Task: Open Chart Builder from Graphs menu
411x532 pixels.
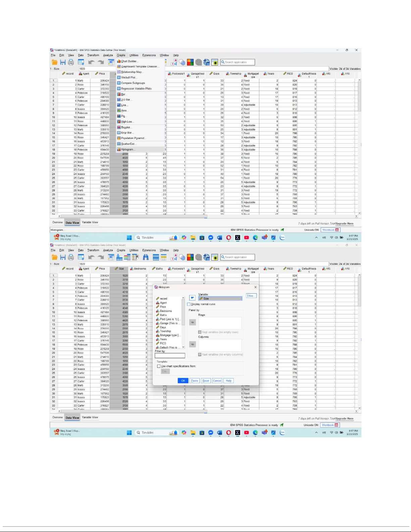Action: [x=129, y=61]
